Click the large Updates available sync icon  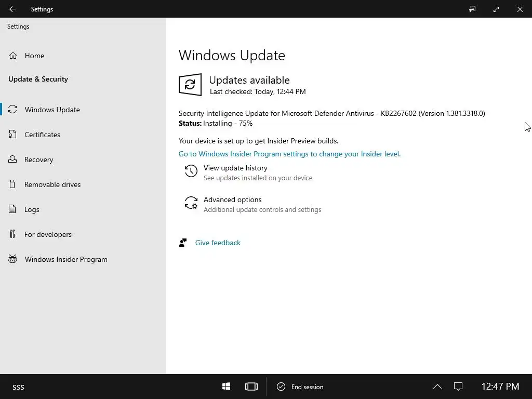[190, 85]
